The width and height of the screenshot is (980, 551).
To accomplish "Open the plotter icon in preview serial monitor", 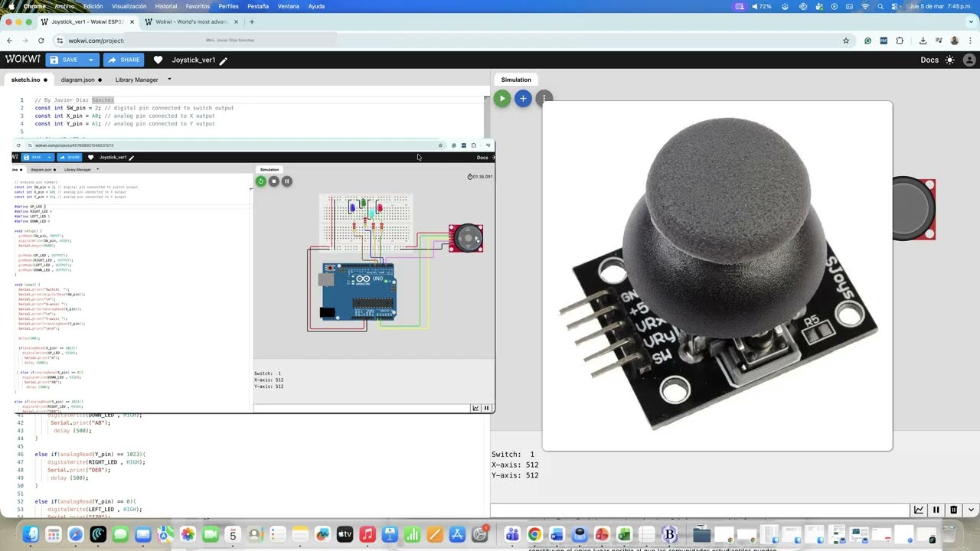I will 475,408.
